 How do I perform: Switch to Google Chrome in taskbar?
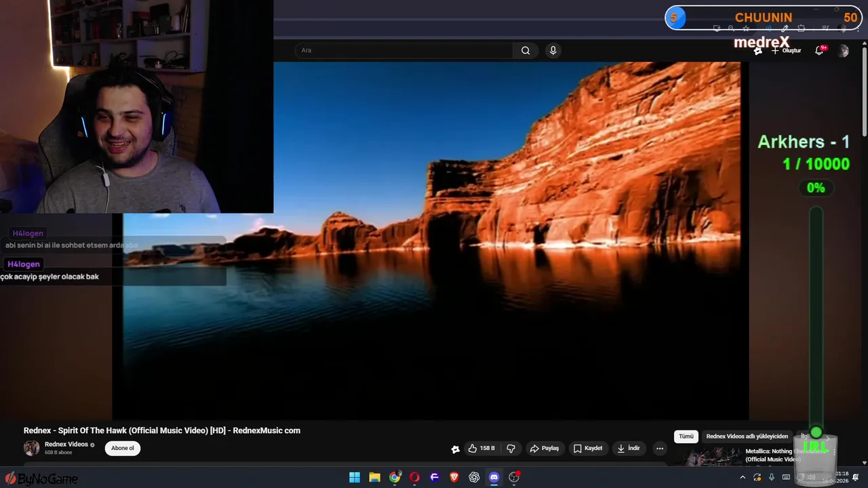tap(395, 477)
